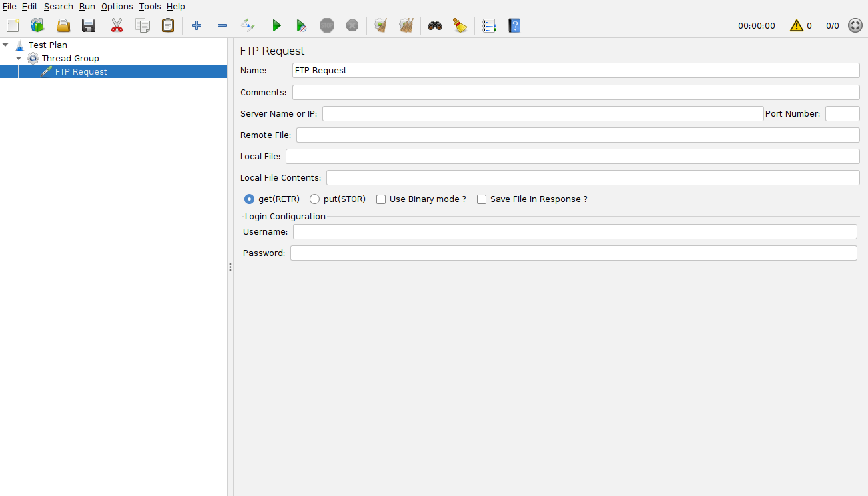Click the Collapse All minus icon

tap(222, 25)
